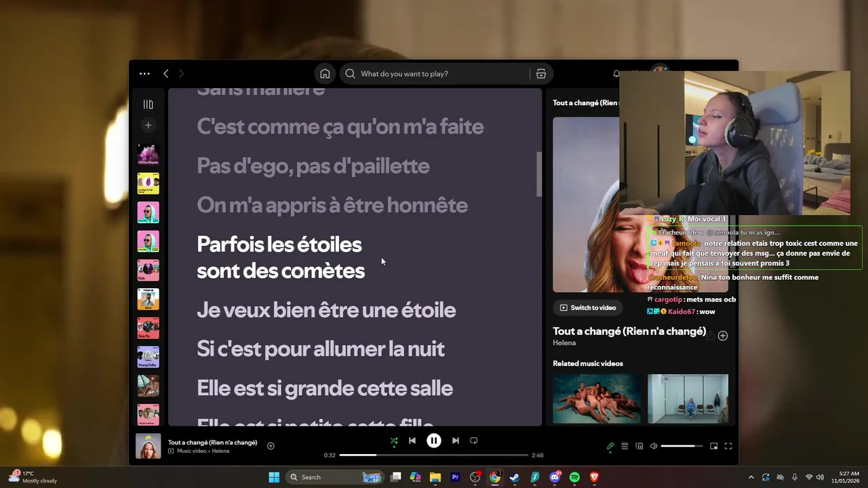Open Google Chrome from taskbar

(x=495, y=477)
